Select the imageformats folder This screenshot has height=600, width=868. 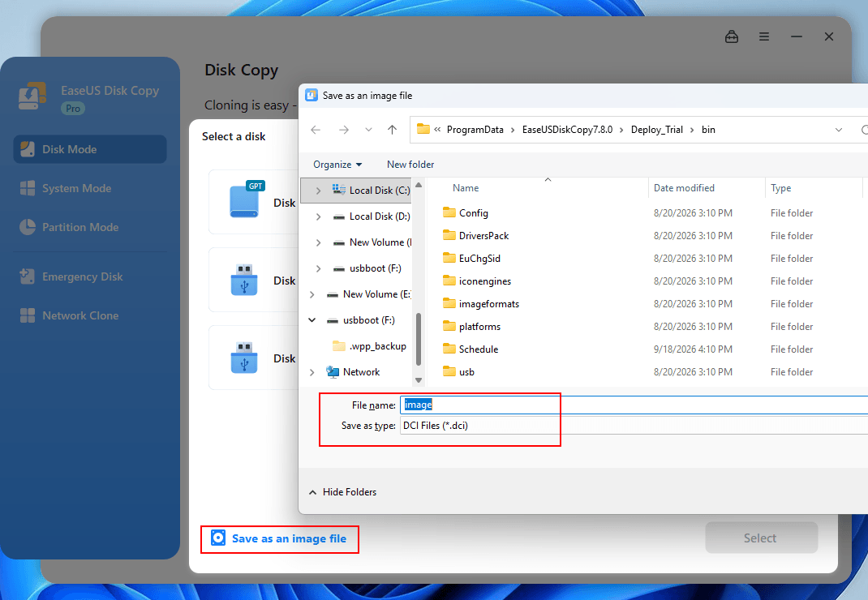[481, 304]
